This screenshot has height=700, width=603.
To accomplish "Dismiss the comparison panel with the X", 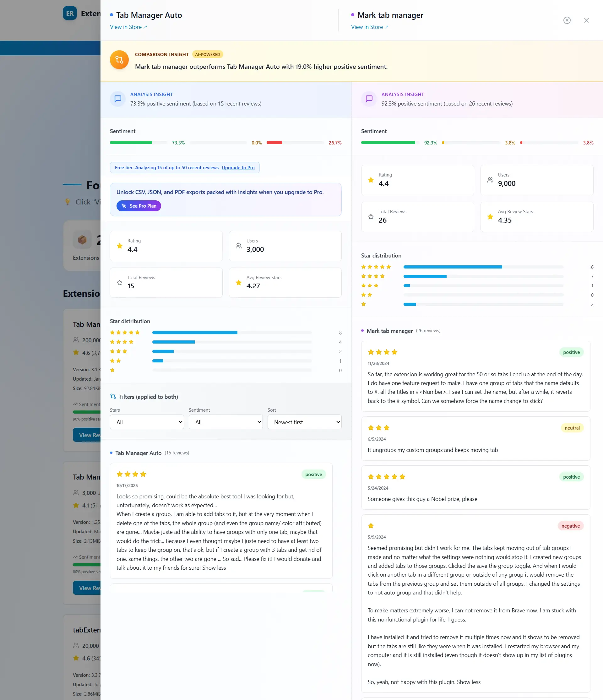I will (x=586, y=20).
